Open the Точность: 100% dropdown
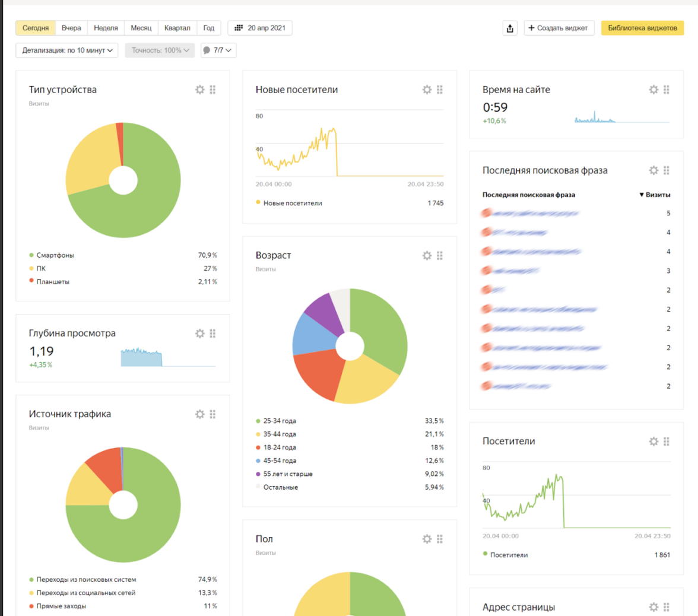The width and height of the screenshot is (698, 616). tap(160, 50)
